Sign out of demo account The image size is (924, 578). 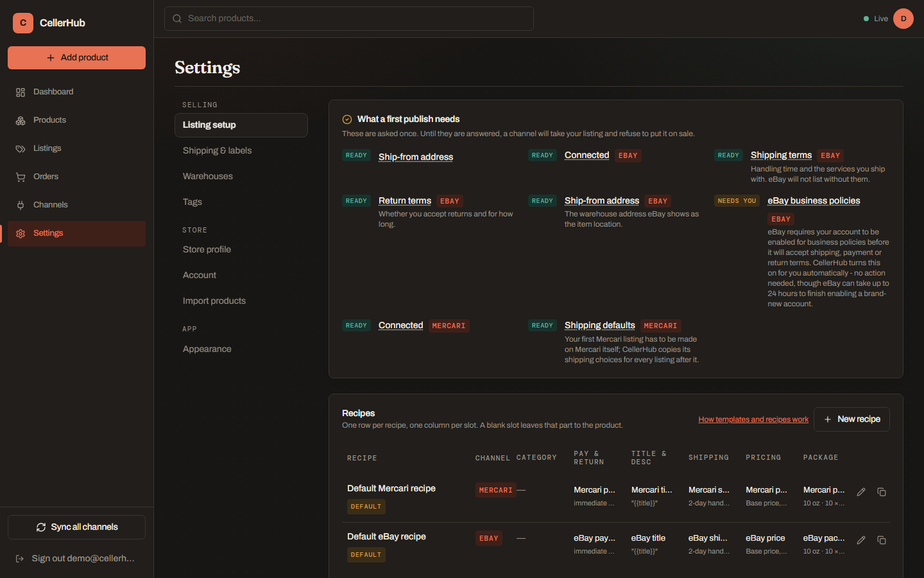[x=76, y=559]
